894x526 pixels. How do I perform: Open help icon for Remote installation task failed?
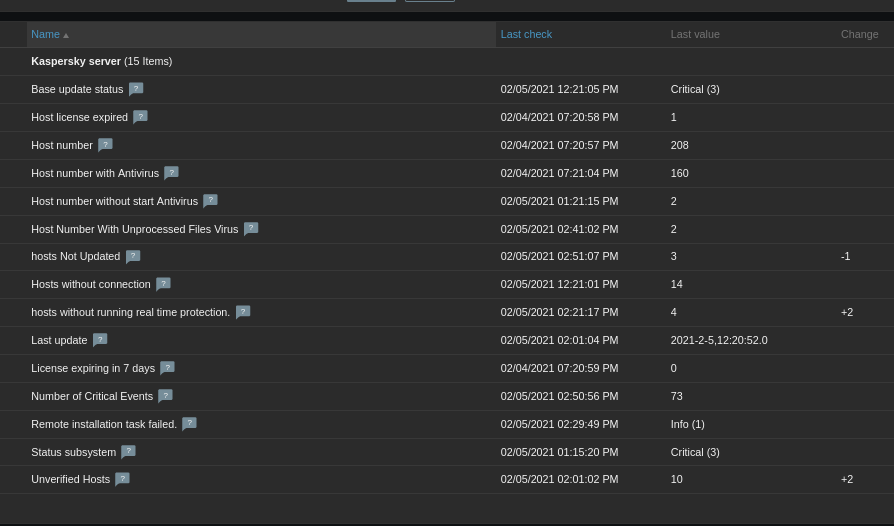[x=189, y=423]
